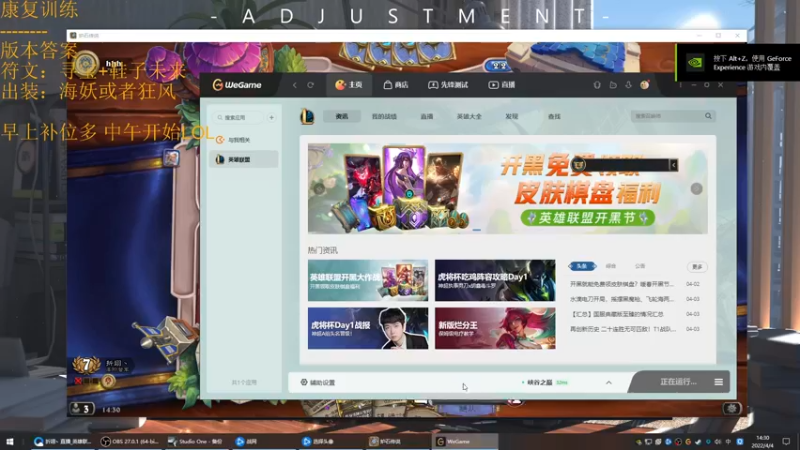The width and height of the screenshot is (800, 450).
Task: Open the 先锋测试 tab
Action: click(x=448, y=85)
